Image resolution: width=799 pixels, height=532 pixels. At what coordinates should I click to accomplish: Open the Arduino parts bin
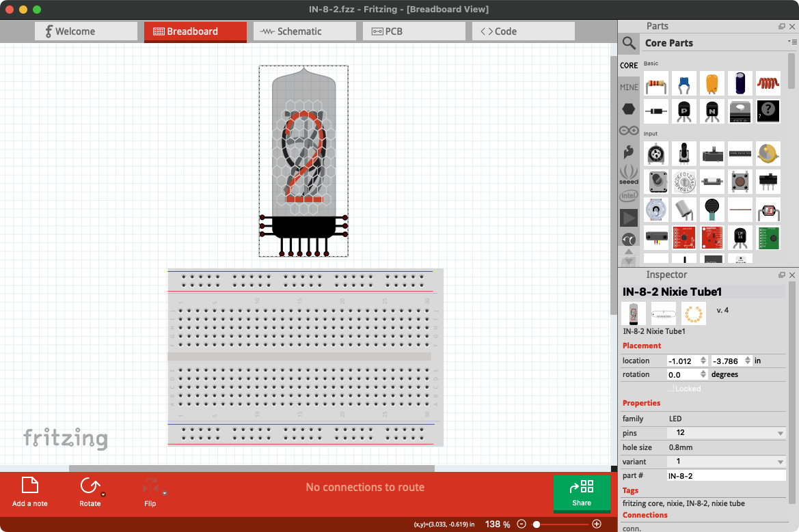pos(629,131)
